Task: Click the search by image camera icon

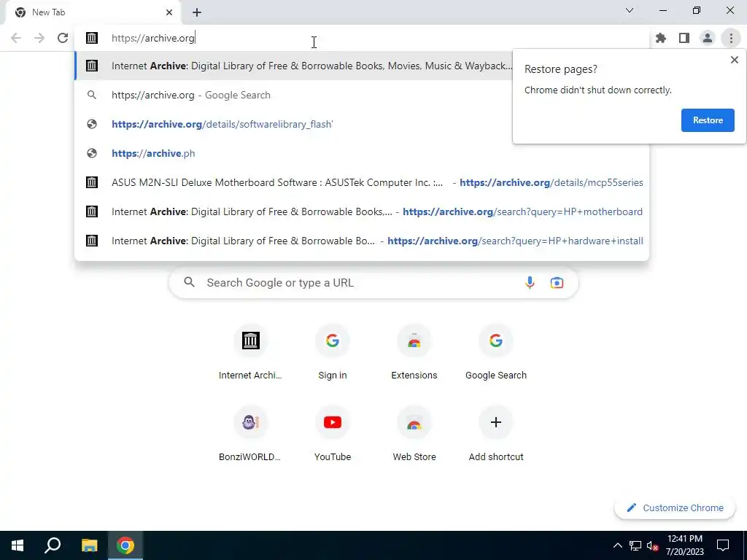Action: tap(557, 283)
